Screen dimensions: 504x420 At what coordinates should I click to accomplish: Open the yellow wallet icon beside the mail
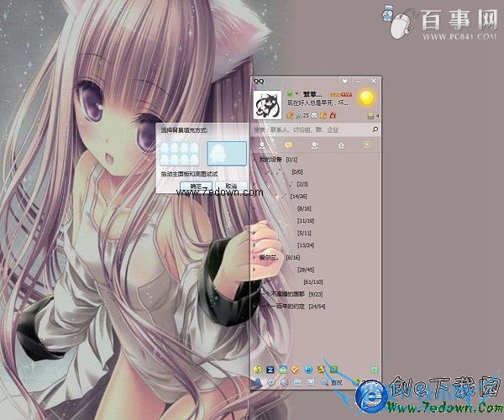[x=323, y=115]
